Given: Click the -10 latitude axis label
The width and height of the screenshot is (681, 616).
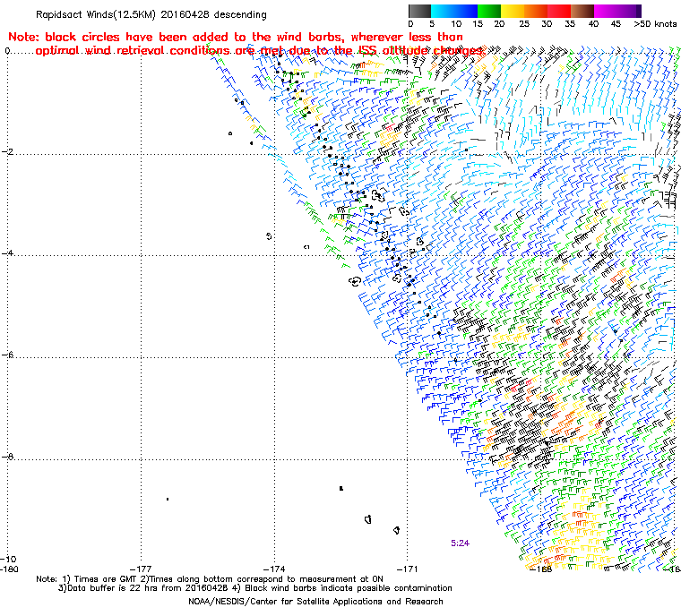Looking at the screenshot, I should (8, 559).
